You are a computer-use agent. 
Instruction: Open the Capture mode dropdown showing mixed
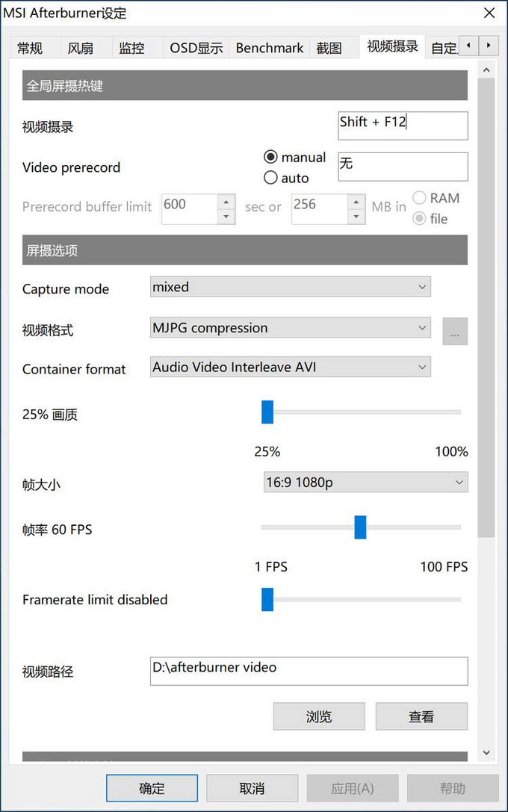click(291, 287)
